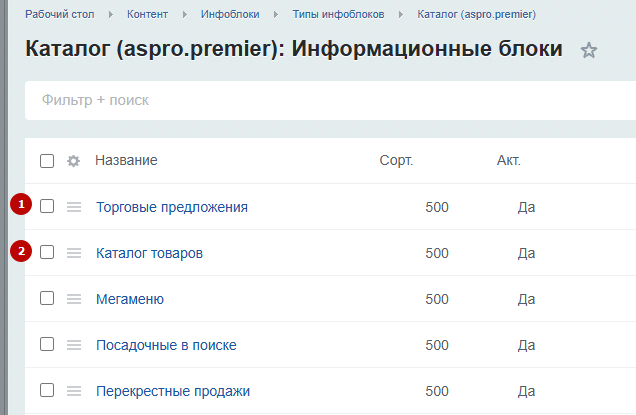Open row menu for Торговые предложения
Viewport: 636px width, 415px height.
74,207
